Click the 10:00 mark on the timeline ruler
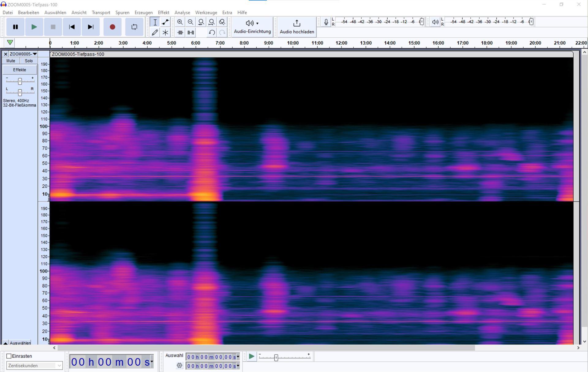Screen dimensions: 588x372 point(293,43)
